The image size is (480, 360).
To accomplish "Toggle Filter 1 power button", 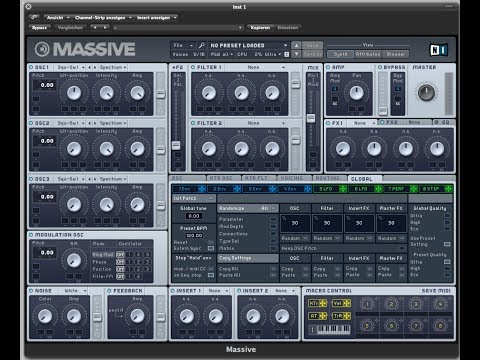I will pos(193,67).
